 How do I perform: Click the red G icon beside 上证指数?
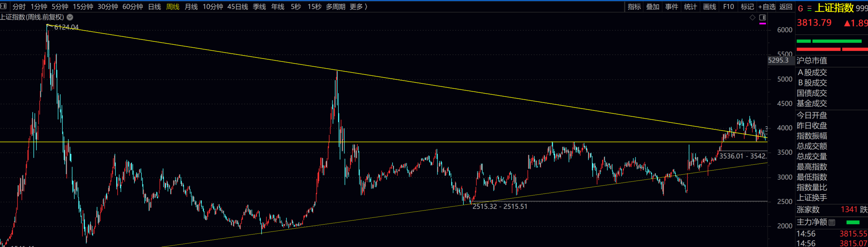tap(800, 8)
